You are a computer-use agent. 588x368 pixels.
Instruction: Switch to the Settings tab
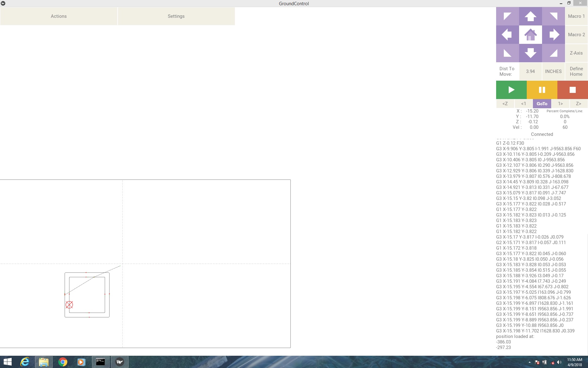176,16
